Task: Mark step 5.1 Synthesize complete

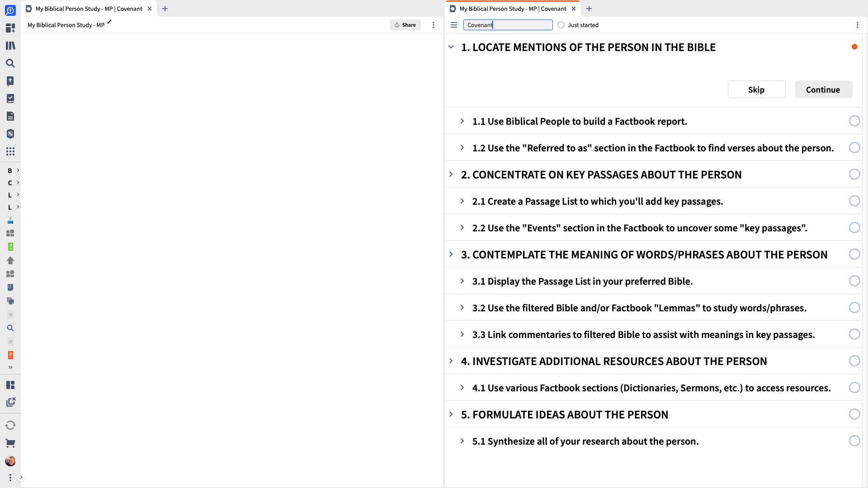Action: pos(854,441)
